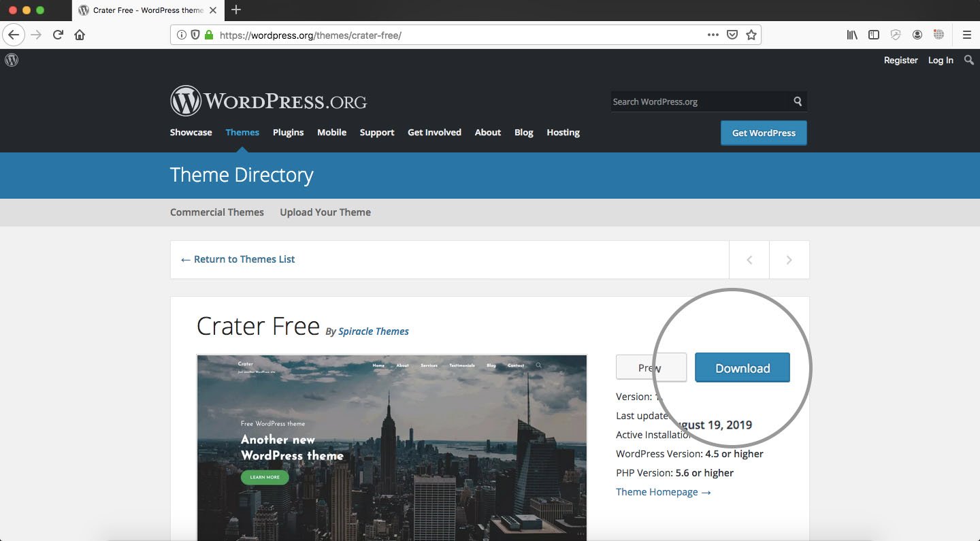The height and width of the screenshot is (541, 980).
Task: Click About in the navigation
Action: coord(488,132)
